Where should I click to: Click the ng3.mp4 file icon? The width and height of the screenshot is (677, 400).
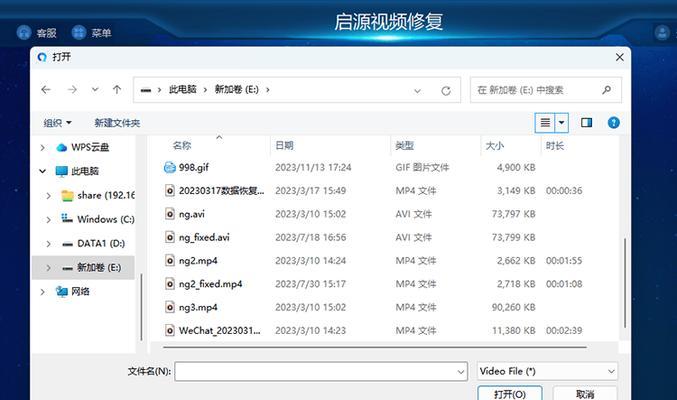pyautogui.click(x=170, y=307)
